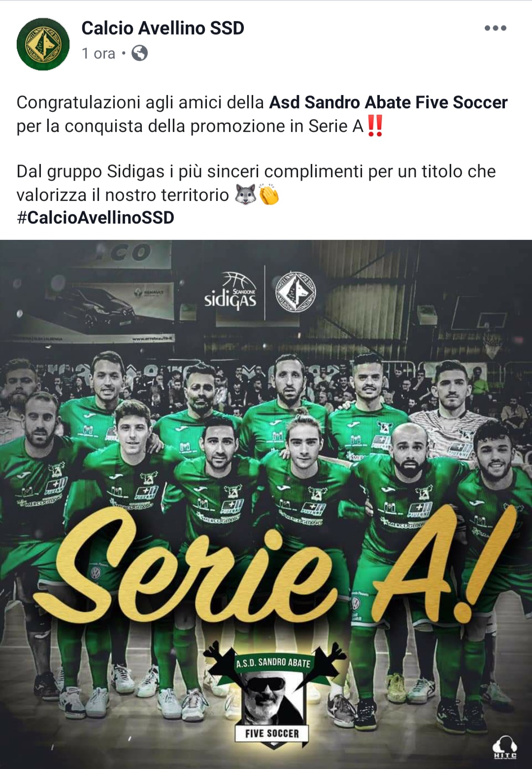
Task: Click the wolf emoji in the post
Action: pos(245,195)
